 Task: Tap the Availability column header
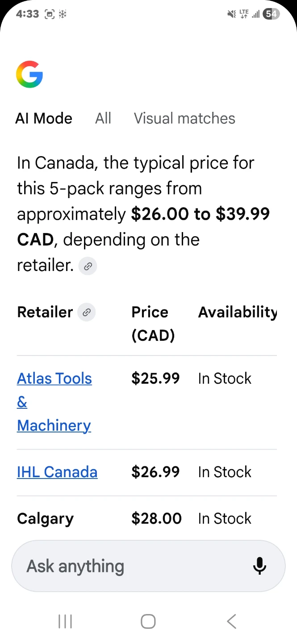(x=237, y=312)
